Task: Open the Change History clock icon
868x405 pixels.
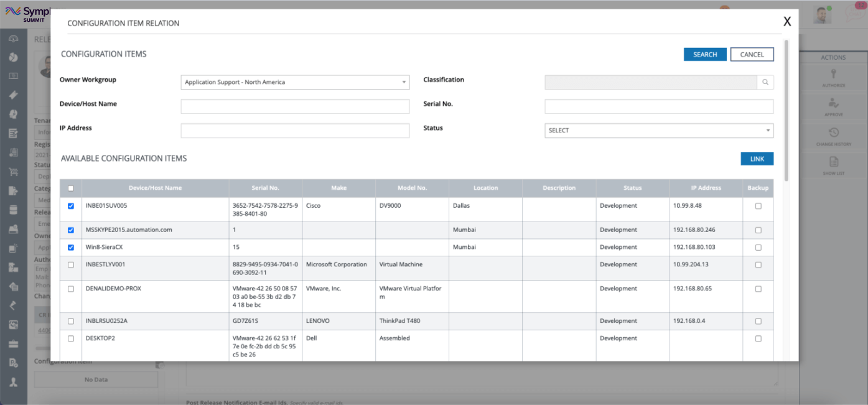Action: point(833,133)
